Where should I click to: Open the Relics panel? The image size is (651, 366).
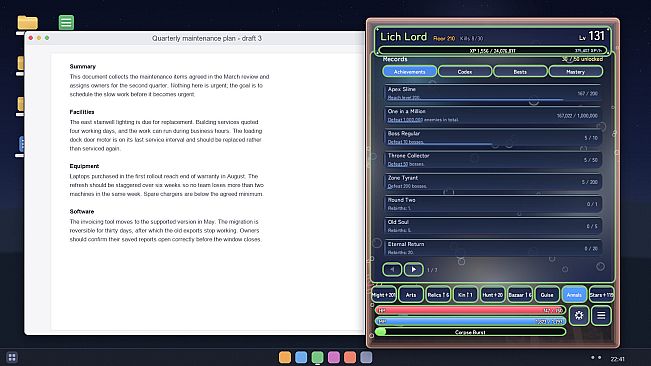[x=438, y=295]
